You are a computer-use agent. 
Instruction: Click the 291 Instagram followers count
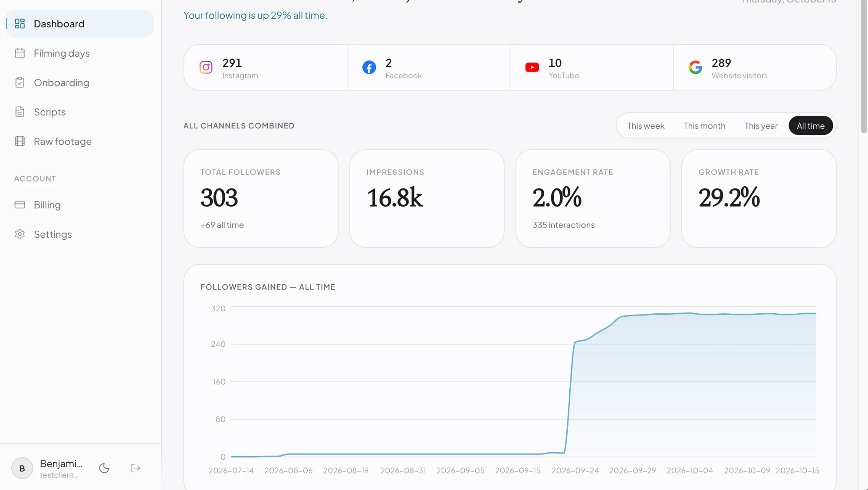click(x=232, y=63)
